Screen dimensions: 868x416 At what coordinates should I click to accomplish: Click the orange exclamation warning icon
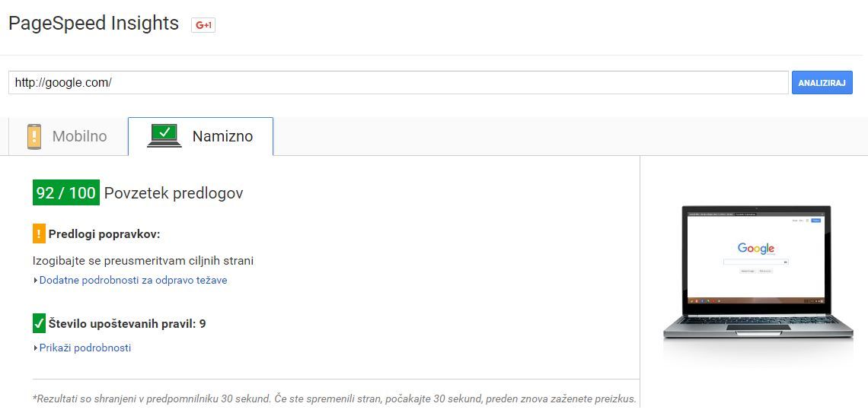[x=39, y=233]
